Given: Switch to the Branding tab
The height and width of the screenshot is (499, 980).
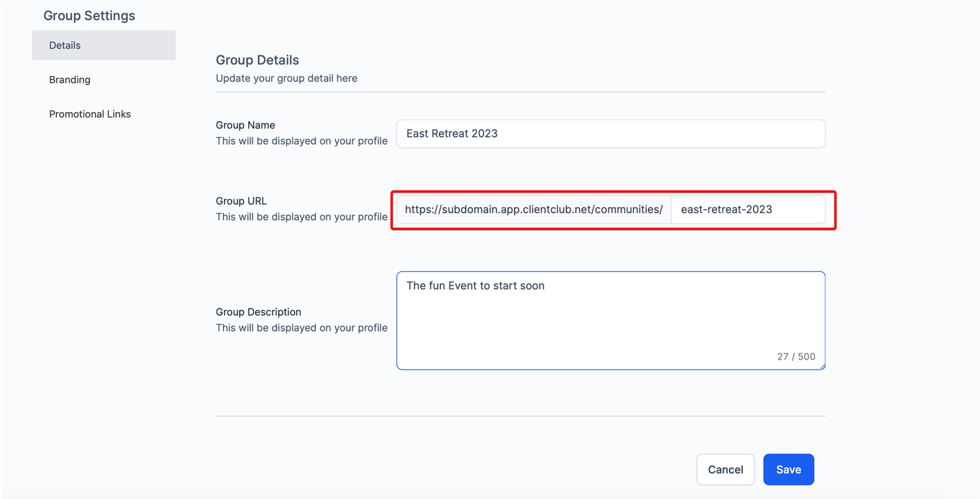Looking at the screenshot, I should pyautogui.click(x=70, y=80).
